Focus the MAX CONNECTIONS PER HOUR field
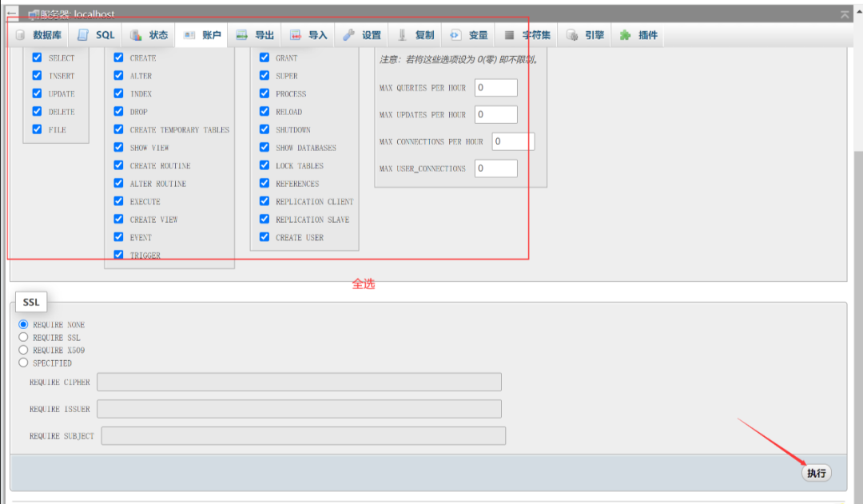This screenshot has width=863, height=504. point(513,141)
